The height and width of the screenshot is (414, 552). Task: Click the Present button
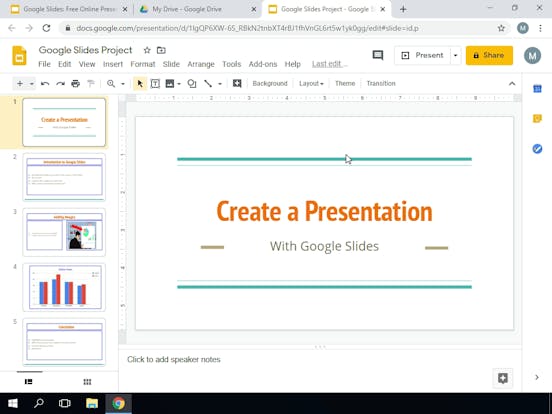point(422,55)
